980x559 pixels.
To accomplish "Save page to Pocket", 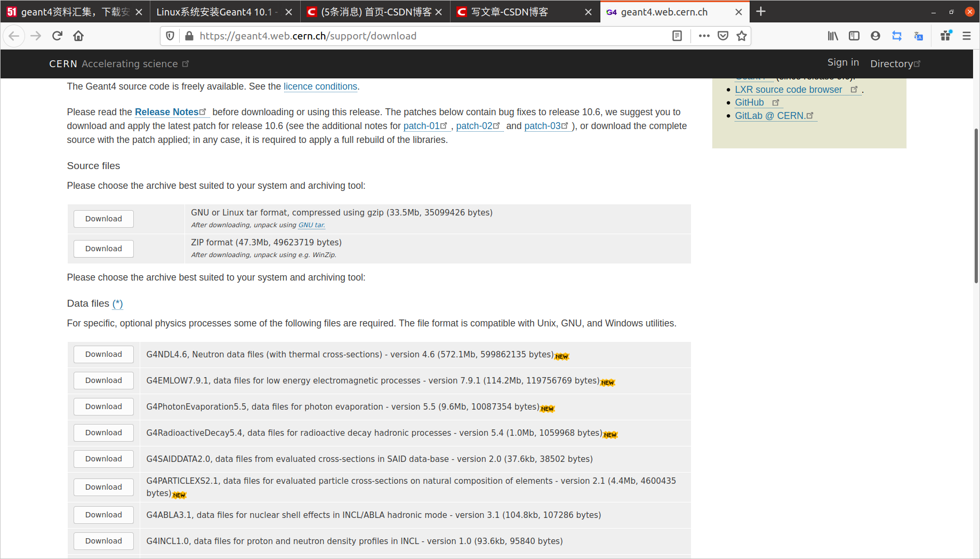I will click(723, 36).
